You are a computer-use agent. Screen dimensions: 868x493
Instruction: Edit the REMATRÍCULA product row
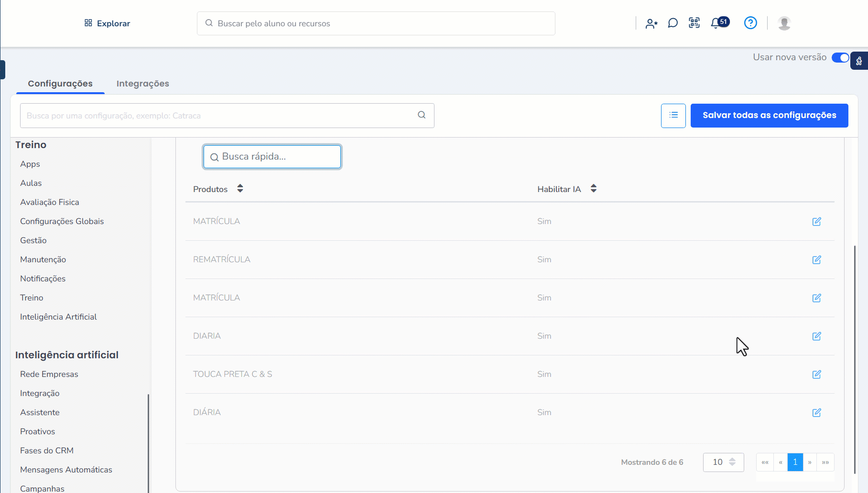coord(816,260)
